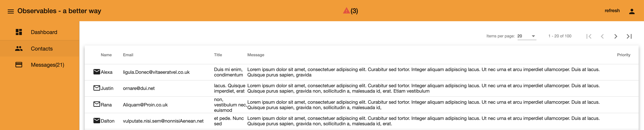Open the user account profile icon
This screenshot has height=130, width=644.
(632, 11)
